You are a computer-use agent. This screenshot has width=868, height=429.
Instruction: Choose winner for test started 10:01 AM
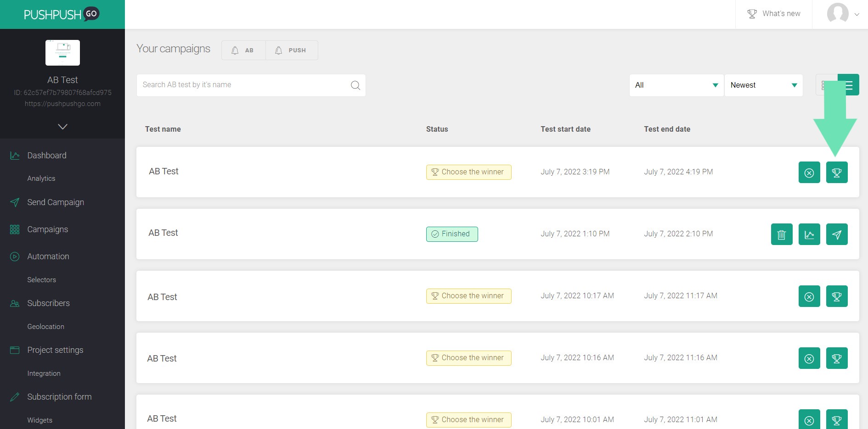click(837, 419)
